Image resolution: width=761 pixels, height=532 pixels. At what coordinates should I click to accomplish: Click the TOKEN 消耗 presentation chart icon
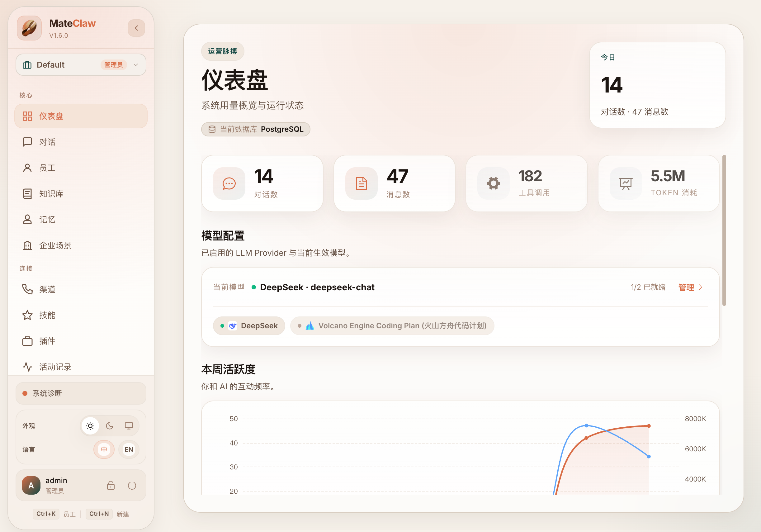(x=626, y=183)
